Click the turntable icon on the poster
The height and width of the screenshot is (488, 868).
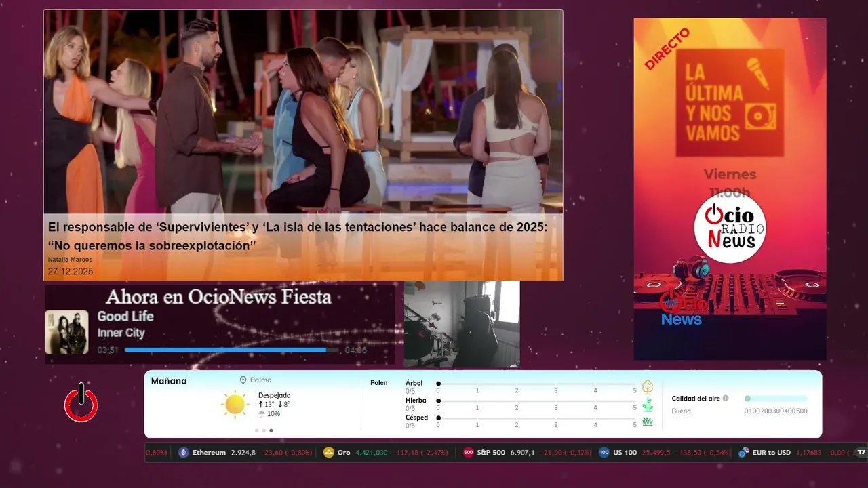point(759,117)
